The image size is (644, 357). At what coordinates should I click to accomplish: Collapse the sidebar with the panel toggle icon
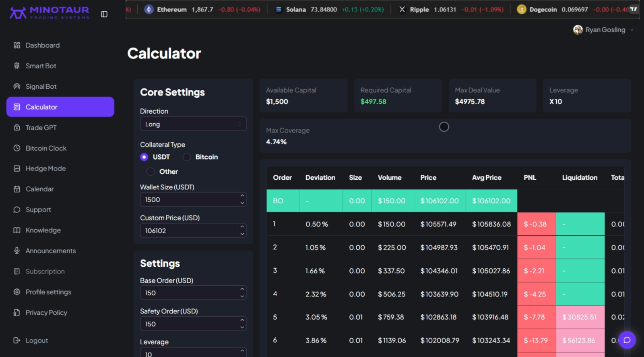tap(104, 14)
